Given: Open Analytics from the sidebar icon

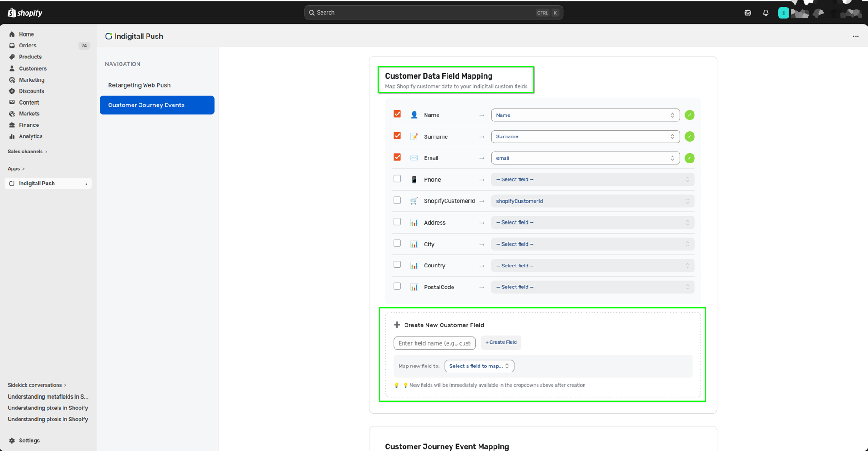Looking at the screenshot, I should click(x=12, y=136).
